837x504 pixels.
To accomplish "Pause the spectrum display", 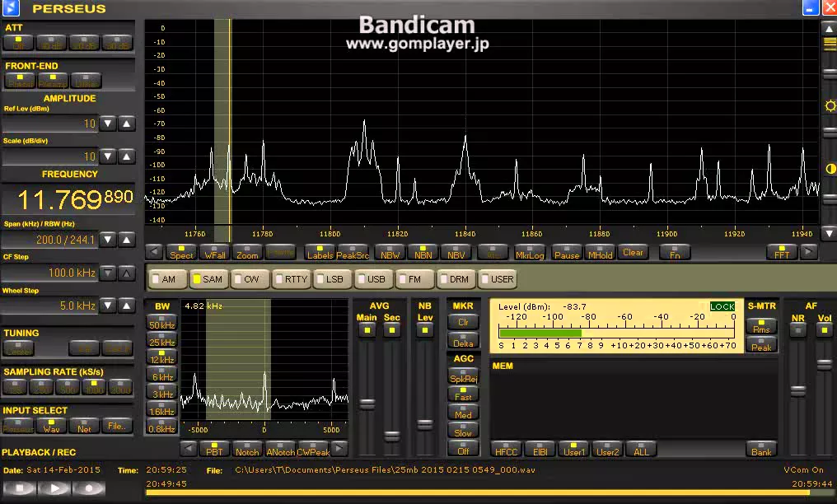I will 566,252.
